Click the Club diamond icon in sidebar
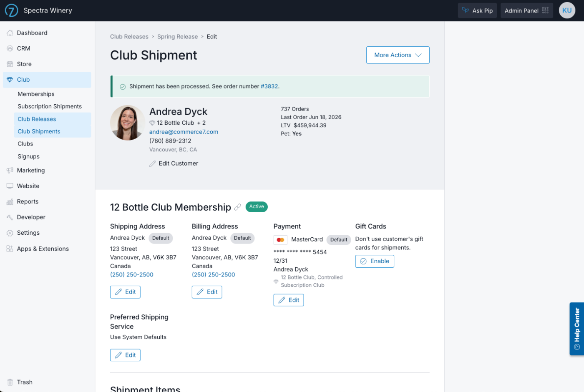 (x=10, y=80)
